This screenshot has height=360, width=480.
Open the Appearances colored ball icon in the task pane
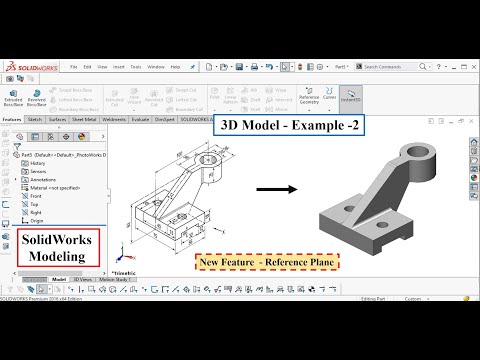(x=474, y=178)
